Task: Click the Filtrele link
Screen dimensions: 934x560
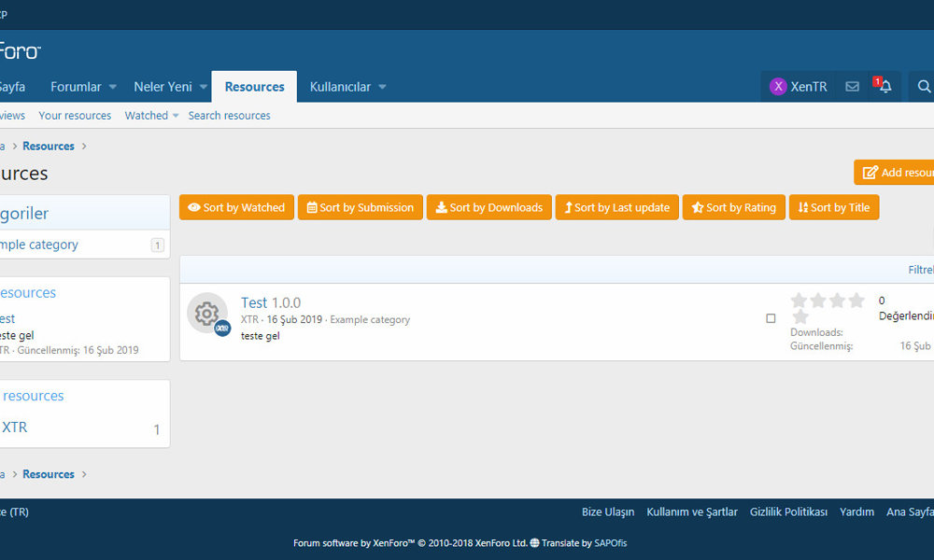Action: [921, 270]
